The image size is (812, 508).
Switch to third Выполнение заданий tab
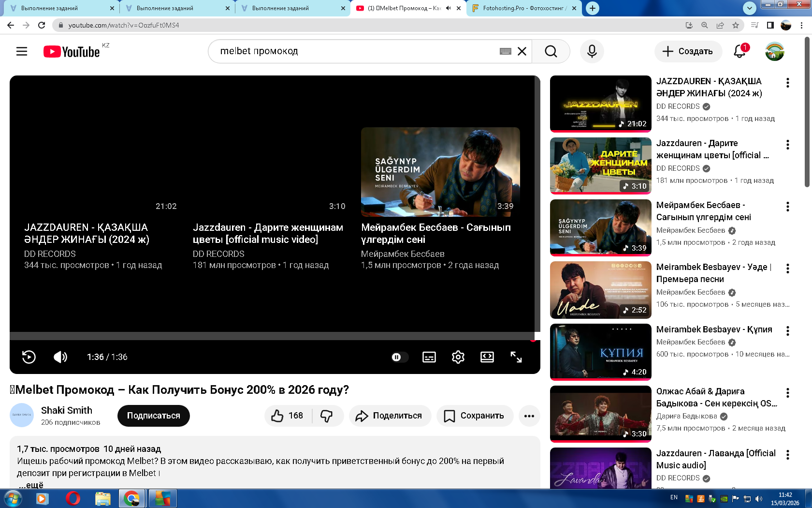pyautogui.click(x=292, y=8)
